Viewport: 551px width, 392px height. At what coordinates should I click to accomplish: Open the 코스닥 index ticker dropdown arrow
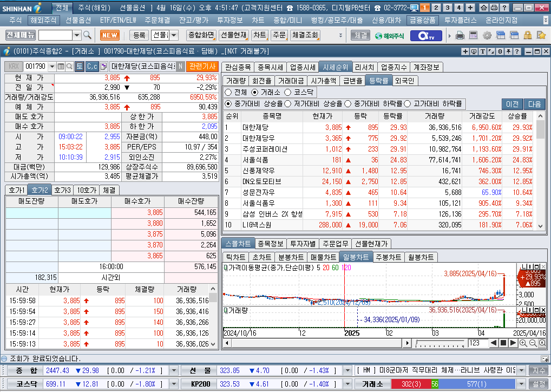tap(174, 384)
